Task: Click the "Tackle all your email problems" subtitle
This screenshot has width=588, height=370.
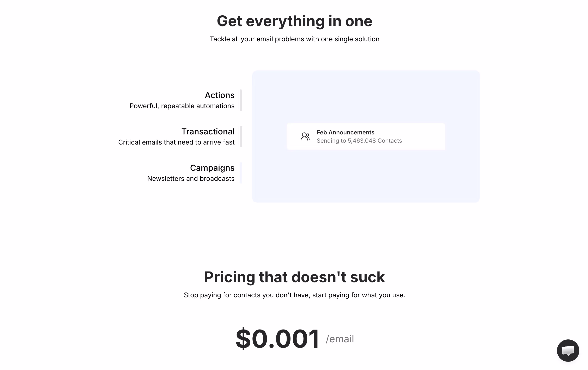Action: (294, 39)
